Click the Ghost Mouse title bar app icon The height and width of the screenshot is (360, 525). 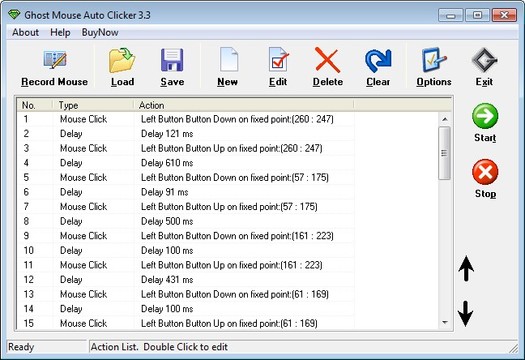(x=14, y=15)
